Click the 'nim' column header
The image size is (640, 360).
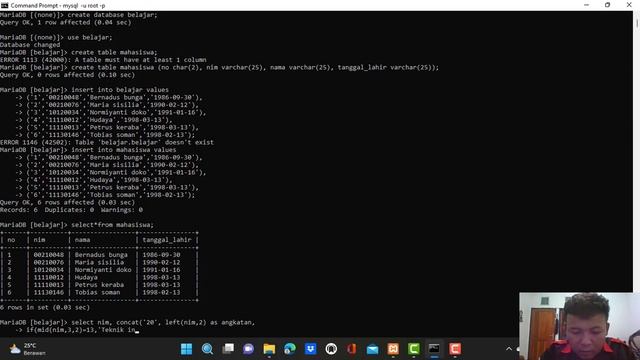39,240
